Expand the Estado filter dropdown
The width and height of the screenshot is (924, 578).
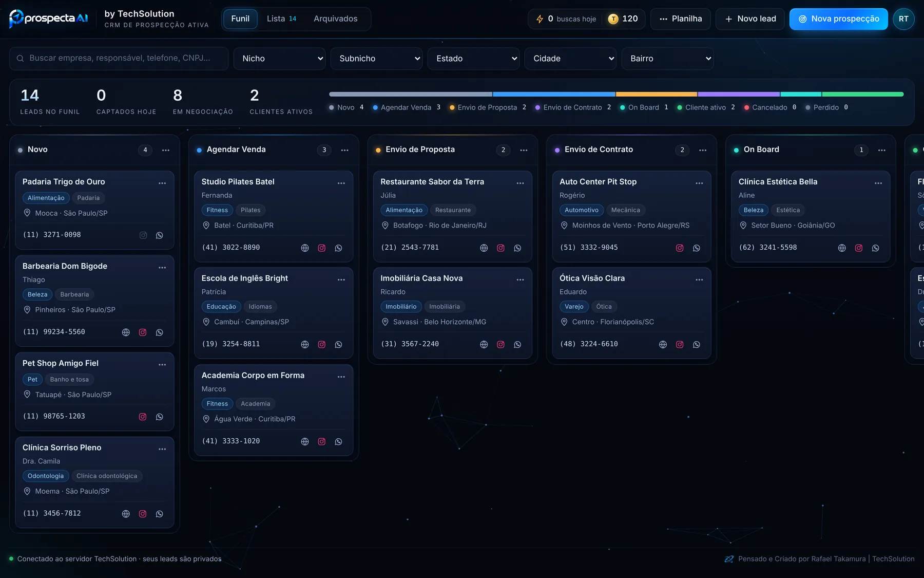pos(473,59)
